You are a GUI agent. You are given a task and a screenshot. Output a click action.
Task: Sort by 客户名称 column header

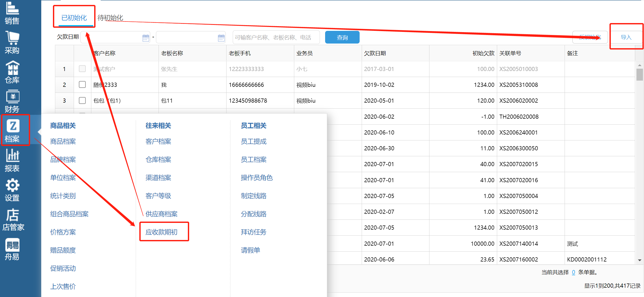click(x=125, y=53)
